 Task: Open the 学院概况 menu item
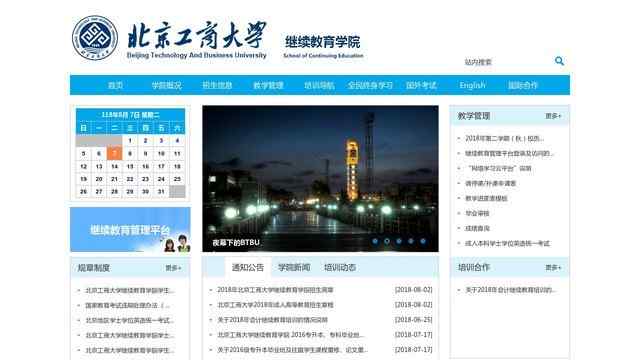pyautogui.click(x=166, y=85)
